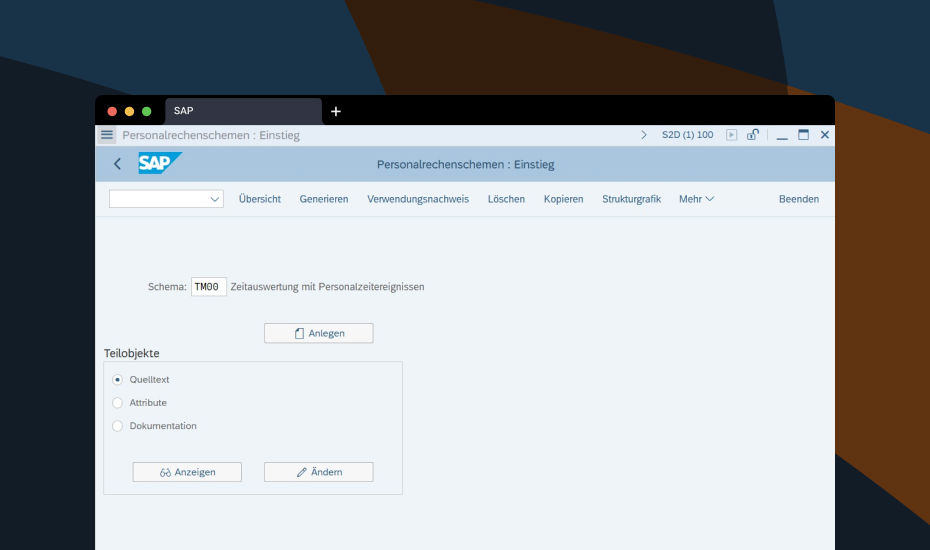The image size is (930, 550).
Task: Select the Quelltext radio button
Action: (x=117, y=380)
